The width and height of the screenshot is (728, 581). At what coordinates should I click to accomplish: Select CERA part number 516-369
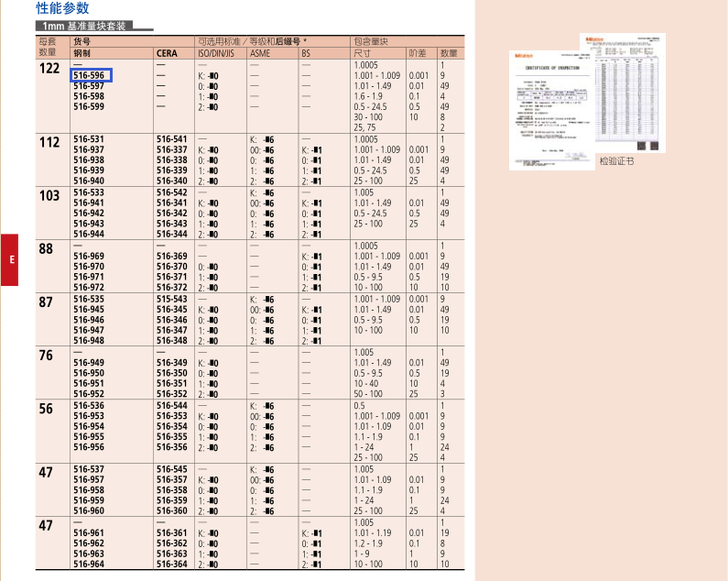point(172,256)
